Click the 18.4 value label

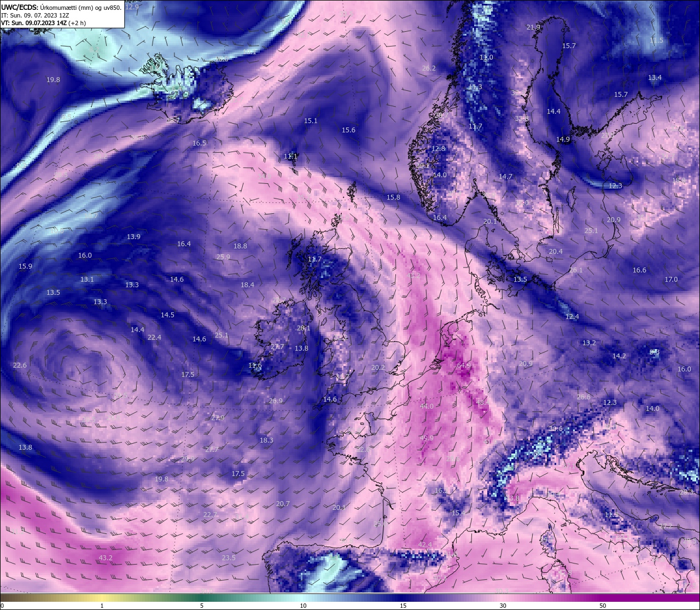(247, 285)
